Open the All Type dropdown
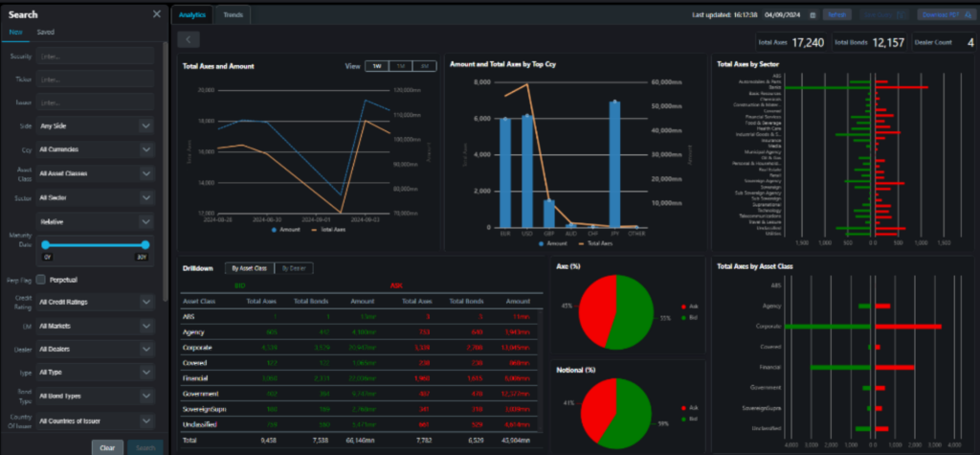The height and width of the screenshot is (455, 980). pos(95,373)
